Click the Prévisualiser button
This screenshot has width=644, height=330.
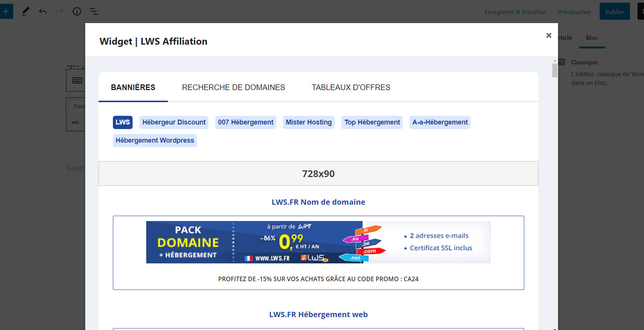click(574, 12)
